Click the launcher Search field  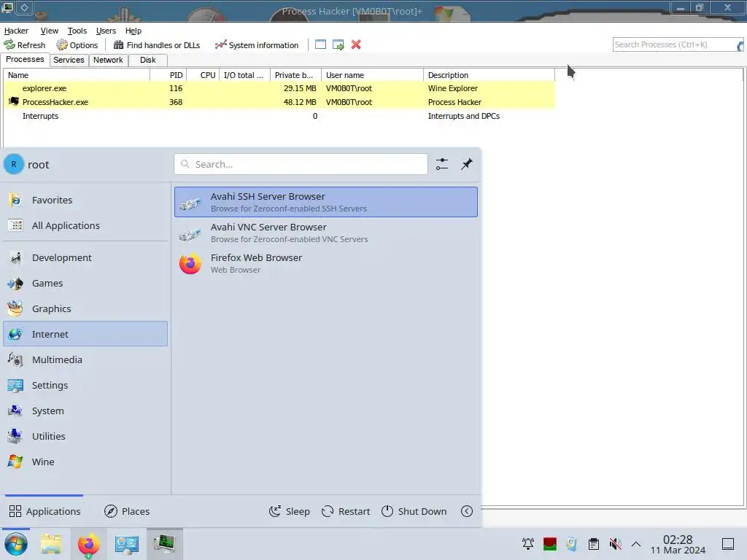point(301,164)
